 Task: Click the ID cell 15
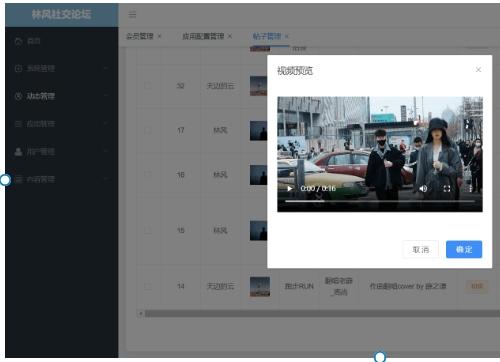point(180,230)
